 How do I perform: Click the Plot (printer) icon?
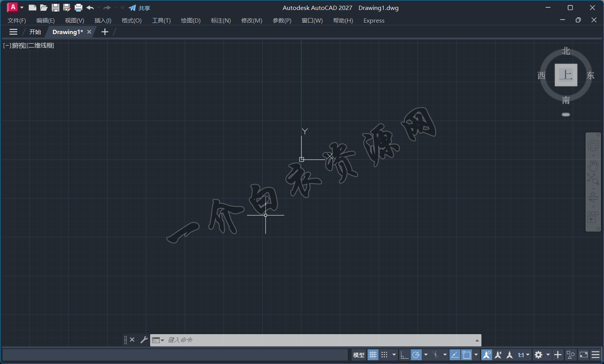point(79,8)
